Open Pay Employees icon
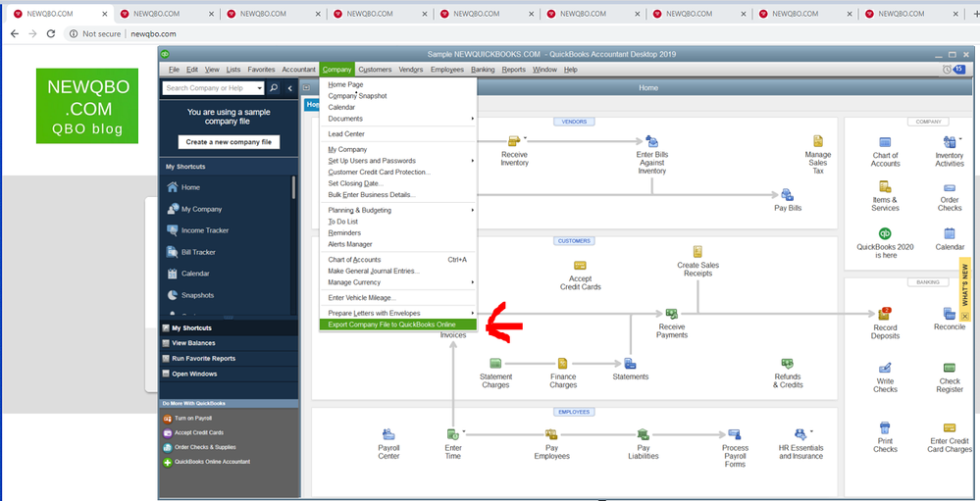The width and height of the screenshot is (980, 501). click(551, 434)
